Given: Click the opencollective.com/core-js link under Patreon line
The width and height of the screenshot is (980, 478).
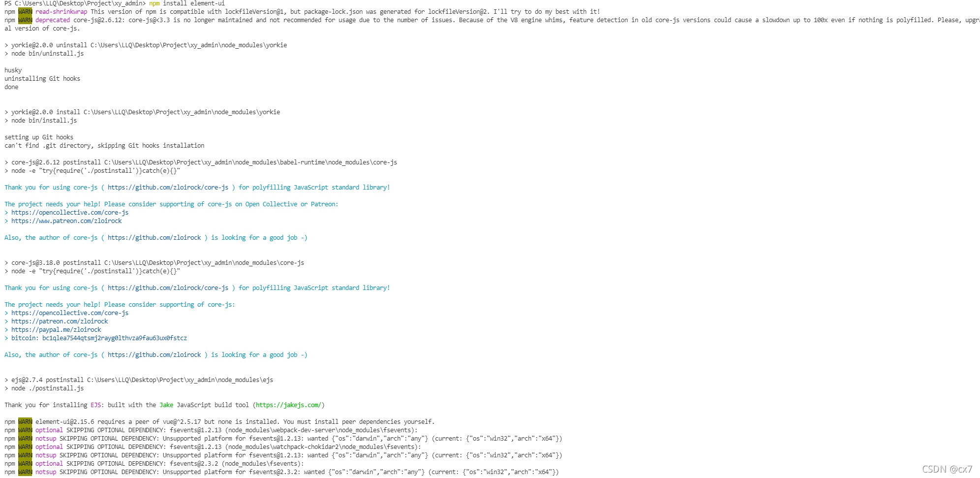Looking at the screenshot, I should 70,213.
